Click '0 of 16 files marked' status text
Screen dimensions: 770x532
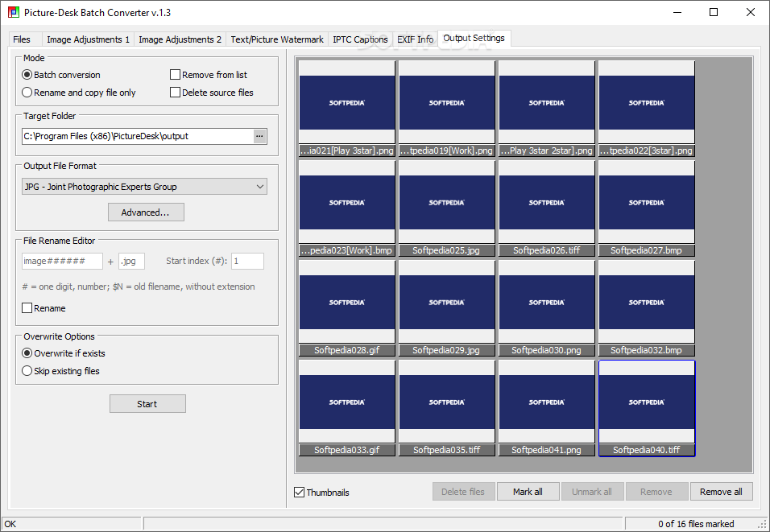[696, 524]
